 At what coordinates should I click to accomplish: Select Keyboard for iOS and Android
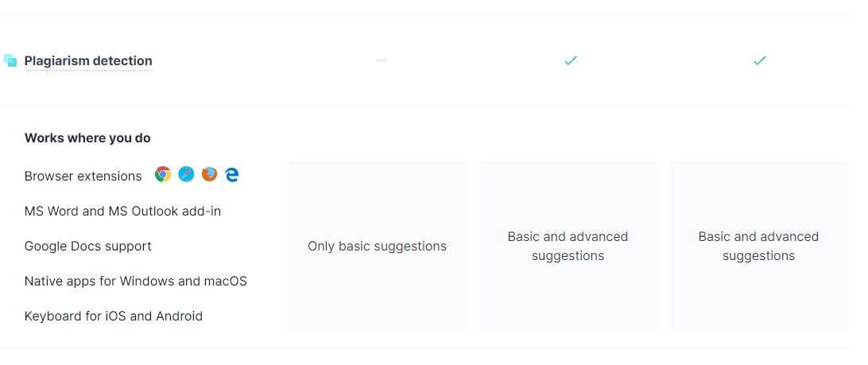pos(114,316)
